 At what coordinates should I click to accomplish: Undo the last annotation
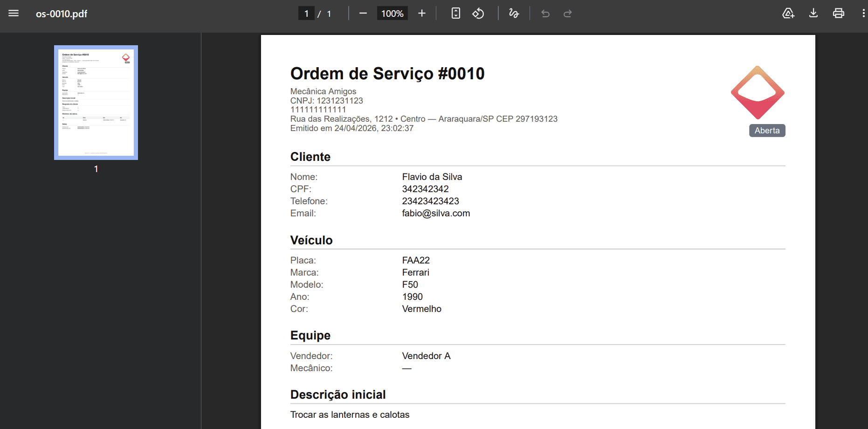pyautogui.click(x=545, y=14)
